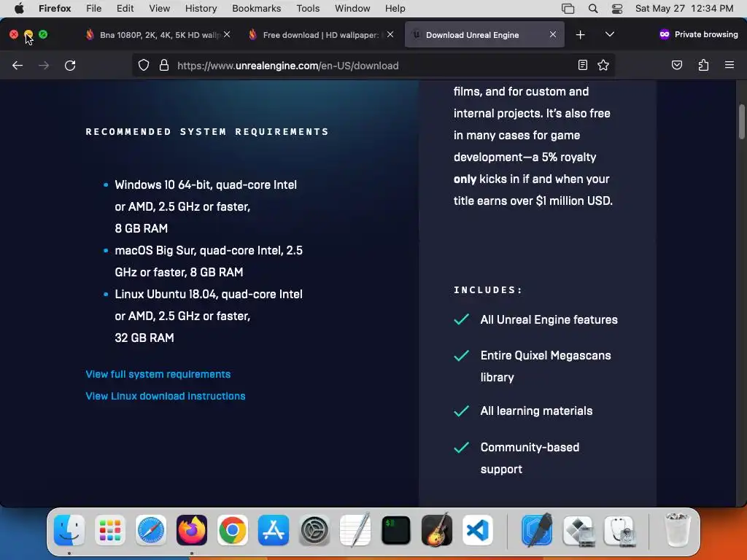
Task: Click the date and time in menu bar
Action: (x=684, y=8)
